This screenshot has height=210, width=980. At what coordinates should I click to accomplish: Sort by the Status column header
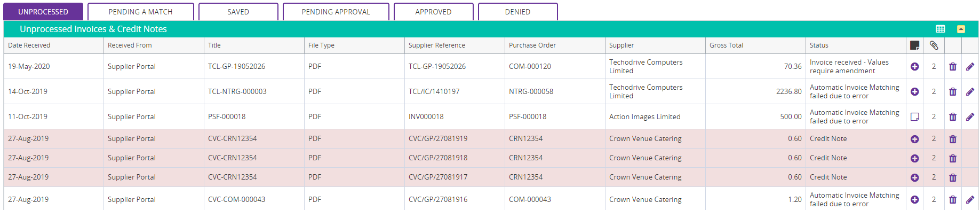coord(819,45)
